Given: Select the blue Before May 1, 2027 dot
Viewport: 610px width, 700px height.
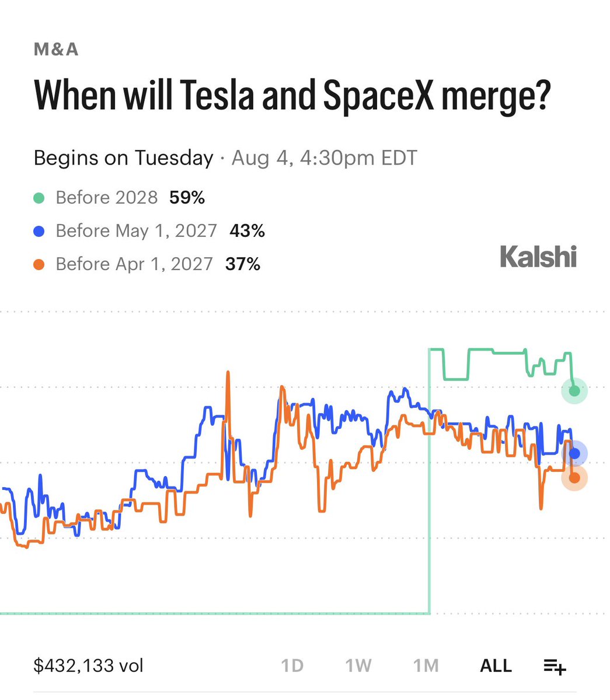Looking at the screenshot, I should point(39,231).
